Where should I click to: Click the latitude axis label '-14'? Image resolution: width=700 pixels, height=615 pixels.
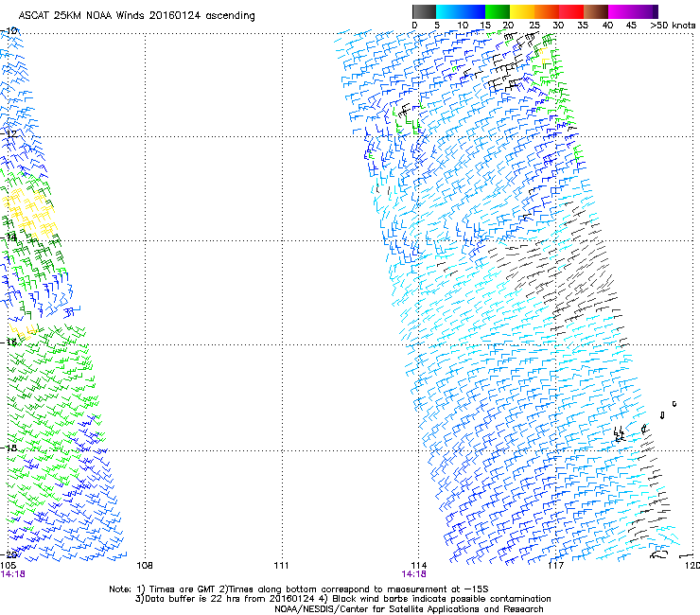tap(9, 237)
